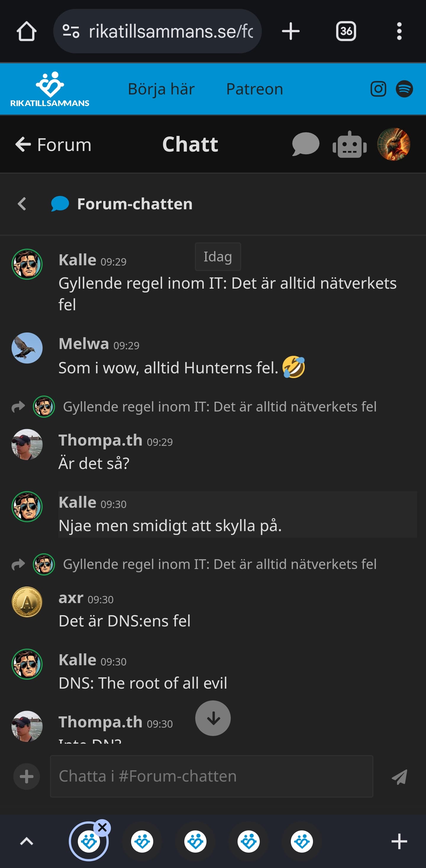Image resolution: width=426 pixels, height=868 pixels.
Task: Open the tab switcher showing 36 tabs
Action: (346, 31)
